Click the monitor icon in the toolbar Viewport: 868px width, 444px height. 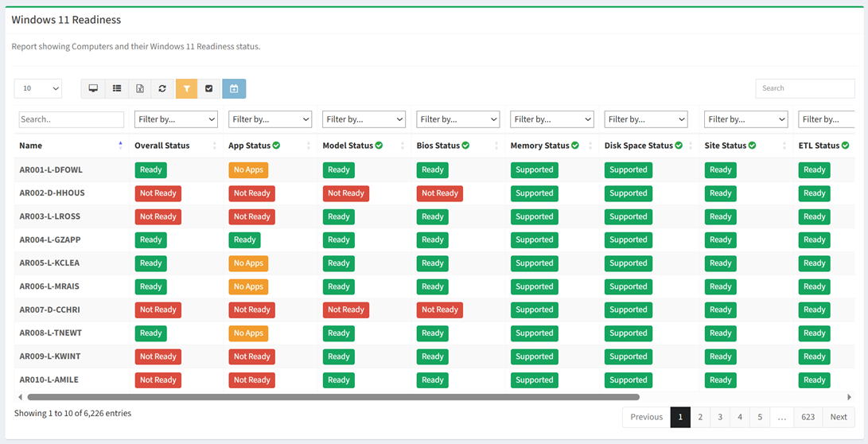tap(93, 88)
